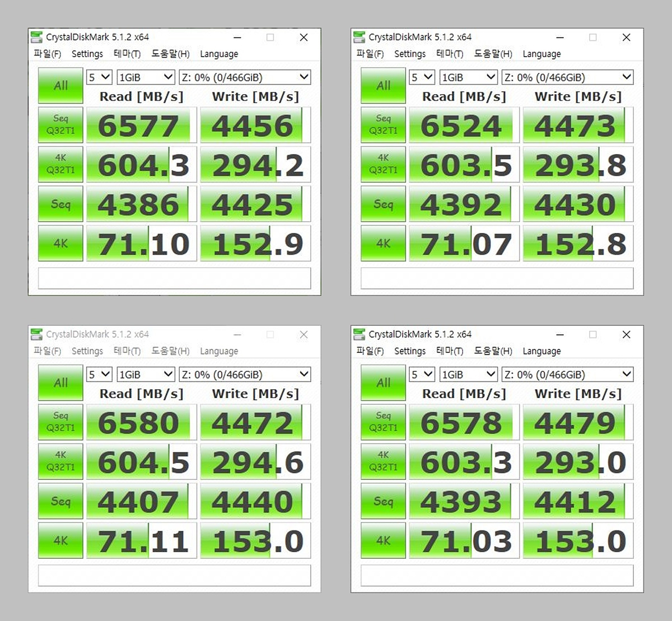Click the 4473 write result value
The width and height of the screenshot is (672, 621).
578,125
